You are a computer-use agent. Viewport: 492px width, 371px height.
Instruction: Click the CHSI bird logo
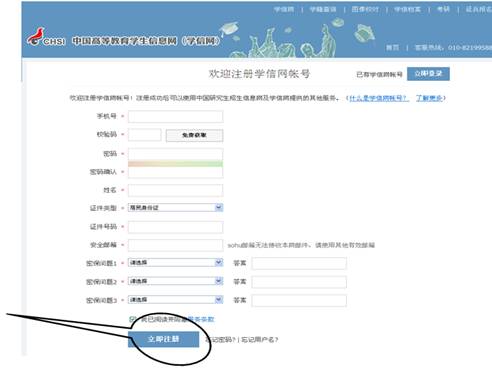pos(46,37)
